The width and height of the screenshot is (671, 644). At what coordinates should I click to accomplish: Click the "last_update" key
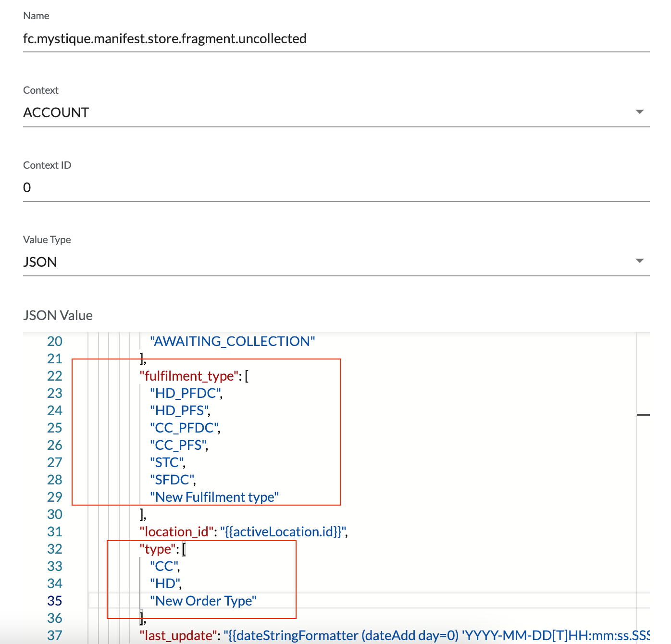178,635
